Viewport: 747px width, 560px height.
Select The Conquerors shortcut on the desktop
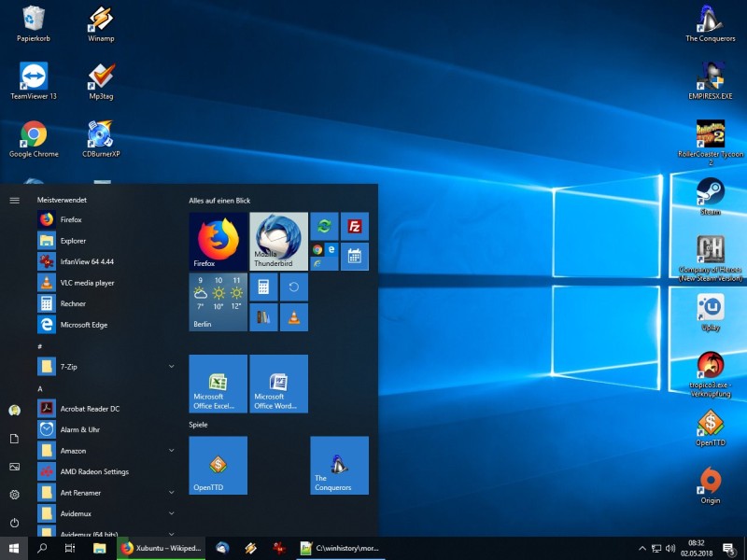711,24
